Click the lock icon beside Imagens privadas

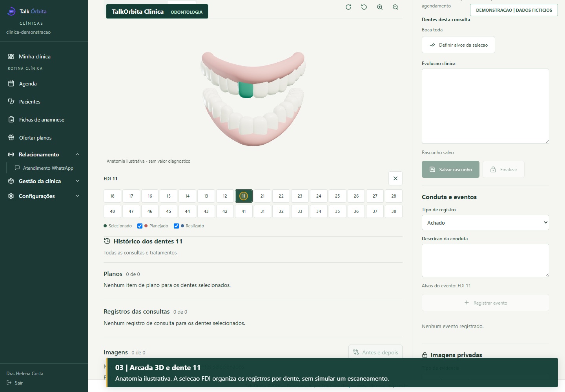[425, 355]
